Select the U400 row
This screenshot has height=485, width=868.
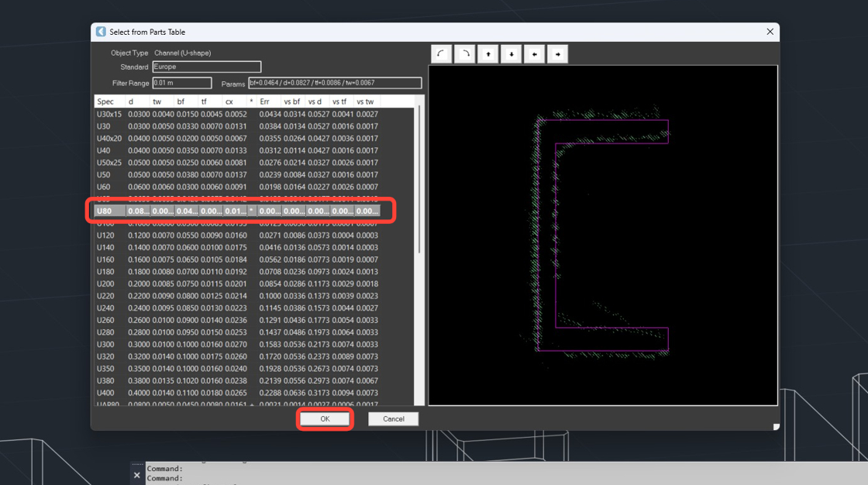[x=237, y=393]
